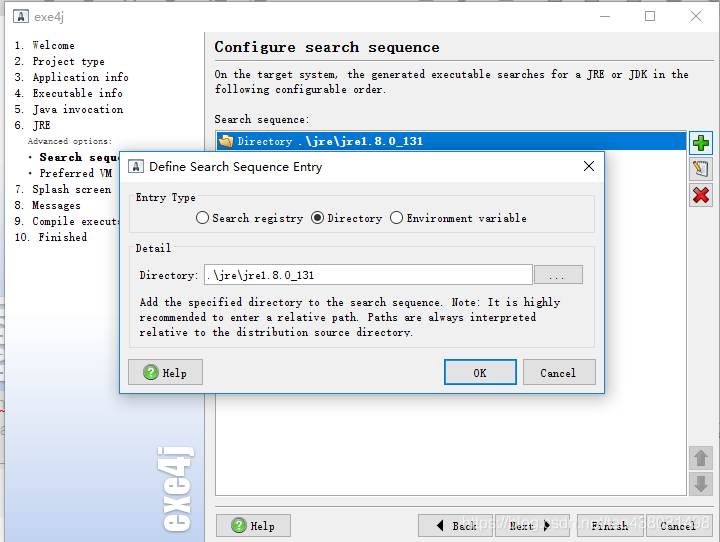720x542 pixels.
Task: Click the folder icon of Directory entry
Action: (226, 141)
